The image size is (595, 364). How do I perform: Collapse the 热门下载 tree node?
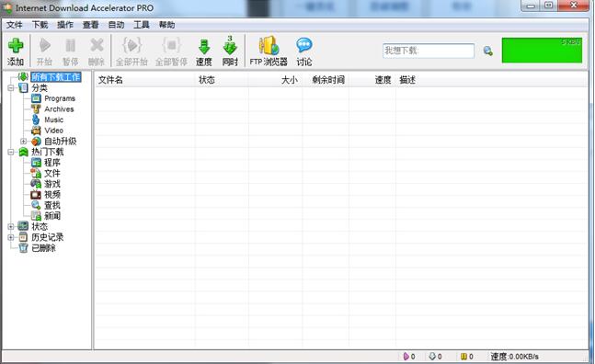tap(11, 152)
